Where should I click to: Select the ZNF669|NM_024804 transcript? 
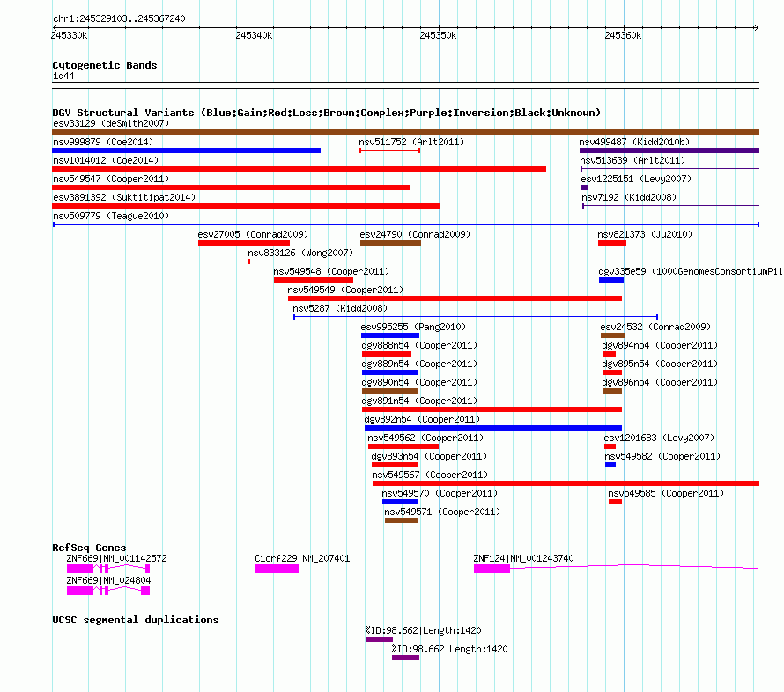(108, 591)
